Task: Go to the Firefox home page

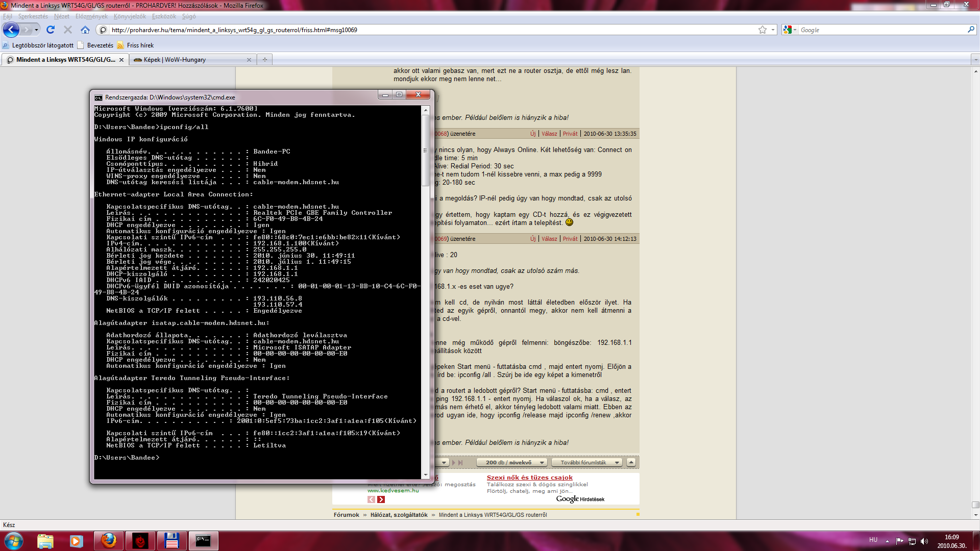Action: click(85, 30)
